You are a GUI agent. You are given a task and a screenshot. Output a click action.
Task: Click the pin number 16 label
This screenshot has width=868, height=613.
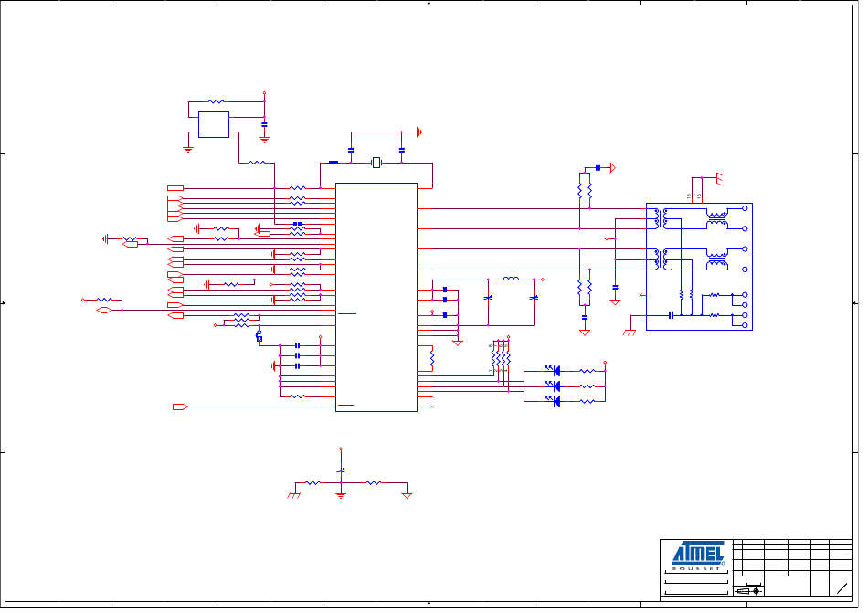[699, 196]
